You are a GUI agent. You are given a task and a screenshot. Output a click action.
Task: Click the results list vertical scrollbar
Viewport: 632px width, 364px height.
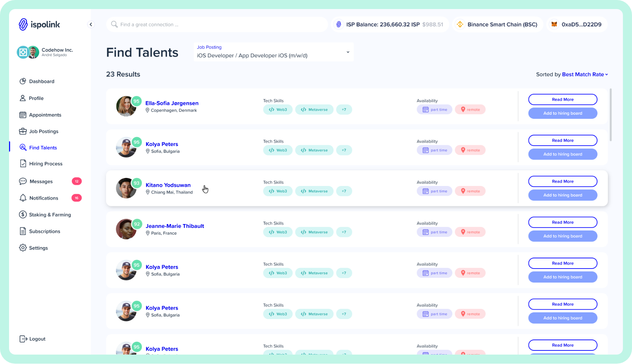pyautogui.click(x=610, y=115)
